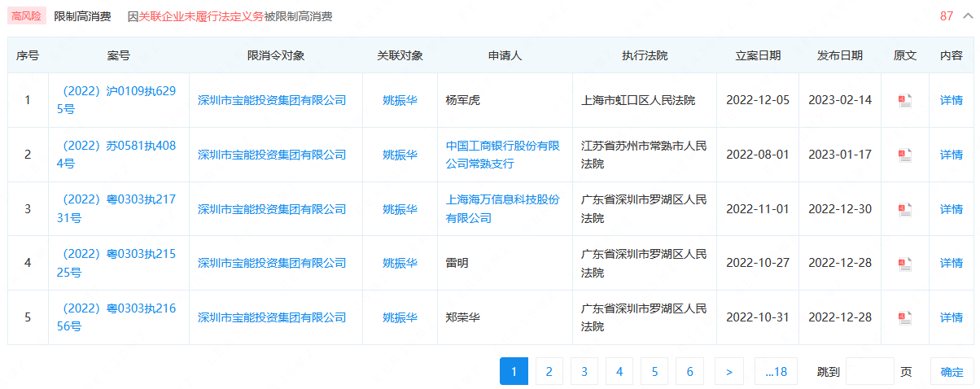Go to page 6
The width and height of the screenshot is (980, 389).
[x=689, y=371]
